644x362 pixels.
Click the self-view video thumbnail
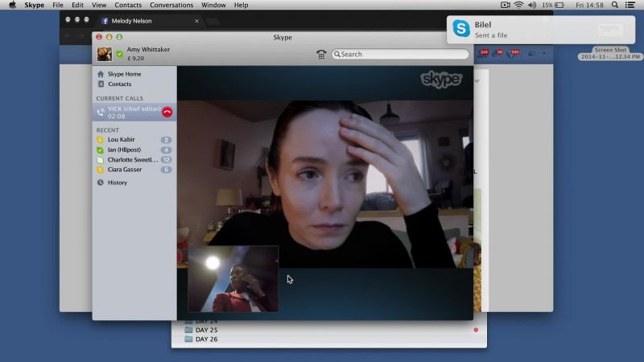pyautogui.click(x=233, y=278)
